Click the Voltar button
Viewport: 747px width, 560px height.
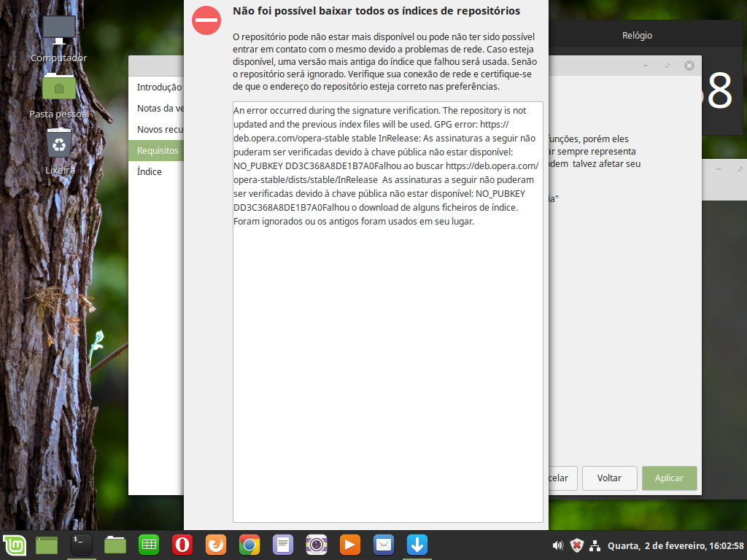pyautogui.click(x=609, y=478)
